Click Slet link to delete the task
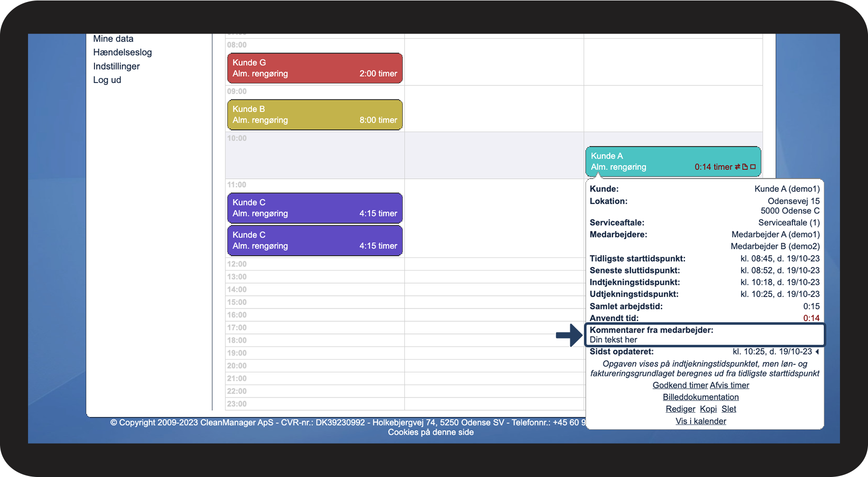The width and height of the screenshot is (868, 477). (728, 409)
